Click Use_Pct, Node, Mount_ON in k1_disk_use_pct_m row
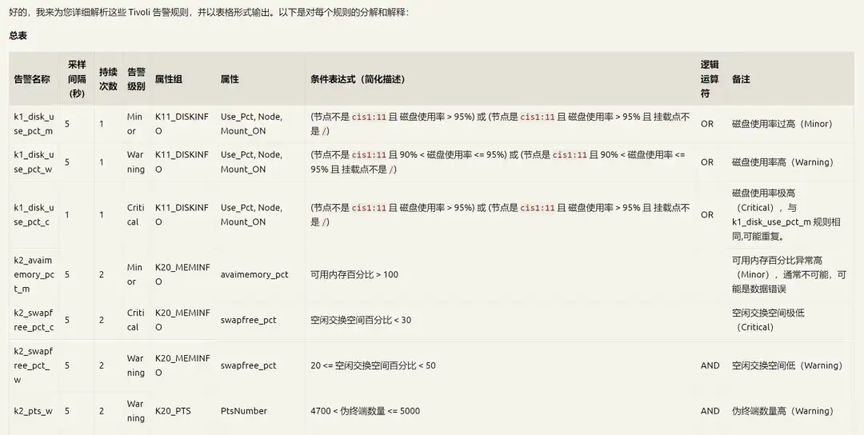Screen dimensions: 864x435 click(252, 124)
